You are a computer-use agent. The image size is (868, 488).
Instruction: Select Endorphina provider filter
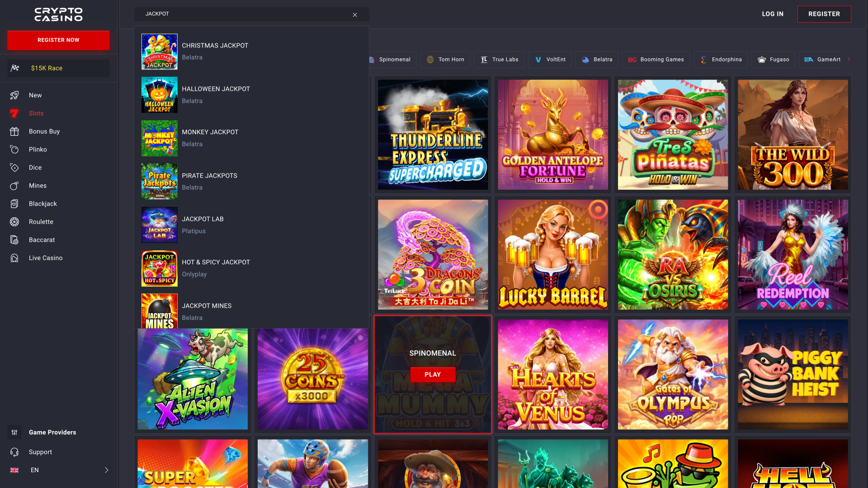click(x=721, y=60)
